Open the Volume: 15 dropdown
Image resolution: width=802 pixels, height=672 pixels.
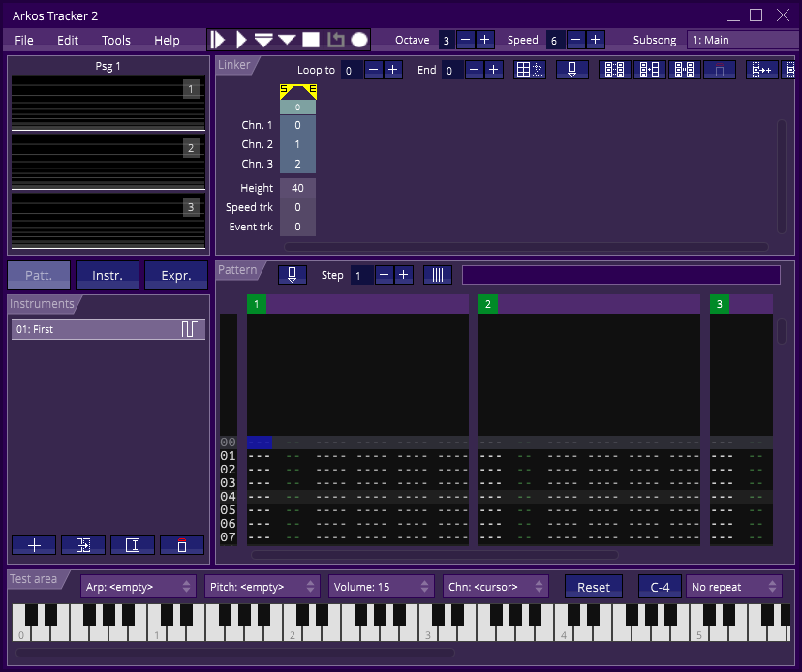tap(382, 587)
